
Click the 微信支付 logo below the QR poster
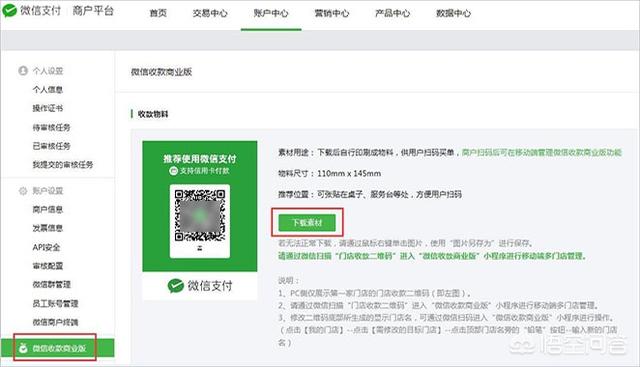pos(200,286)
